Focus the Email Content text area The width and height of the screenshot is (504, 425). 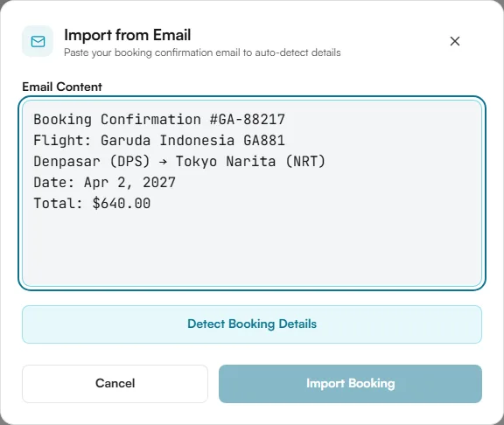click(252, 193)
